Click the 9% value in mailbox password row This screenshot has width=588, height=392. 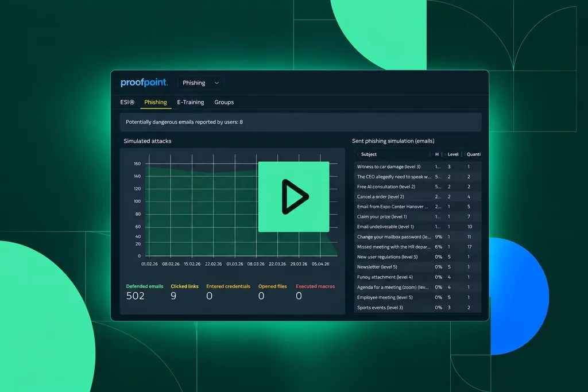pos(438,237)
